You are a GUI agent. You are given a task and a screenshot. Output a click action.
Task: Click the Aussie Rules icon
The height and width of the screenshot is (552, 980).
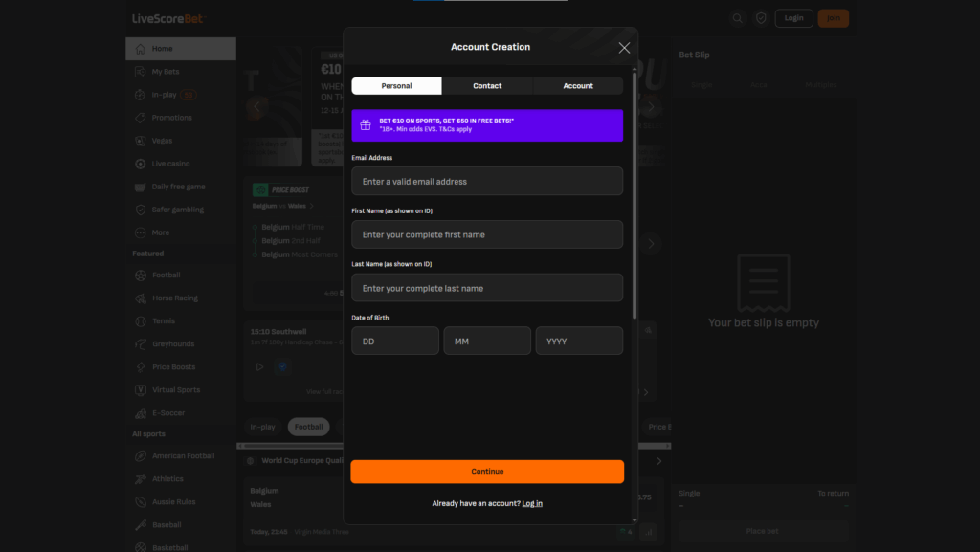141,502
